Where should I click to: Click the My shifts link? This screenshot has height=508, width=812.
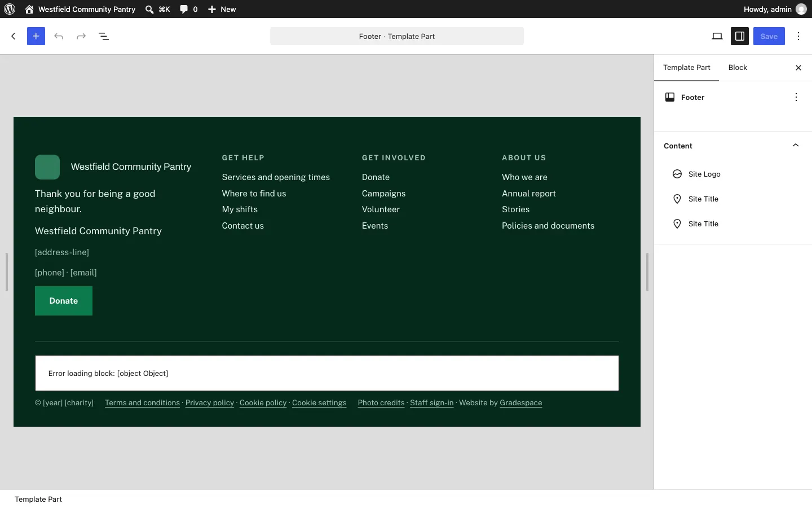click(x=240, y=209)
